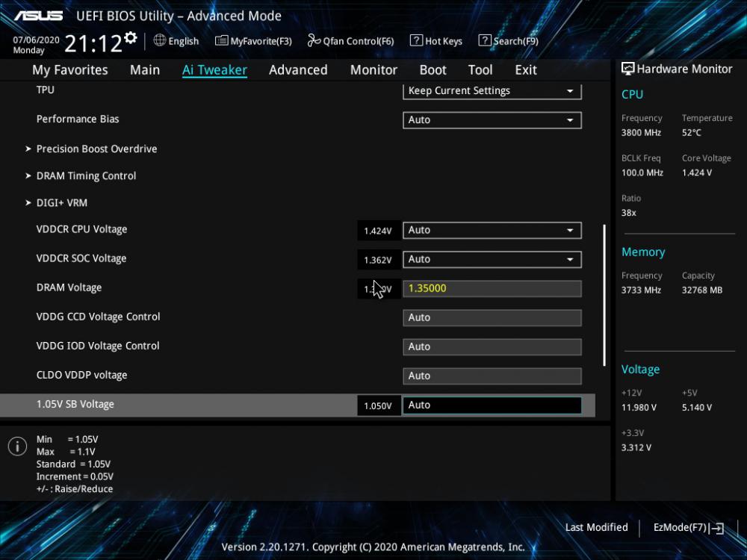
Task: Click the VDDG IOD Voltage Control field
Action: (492, 346)
